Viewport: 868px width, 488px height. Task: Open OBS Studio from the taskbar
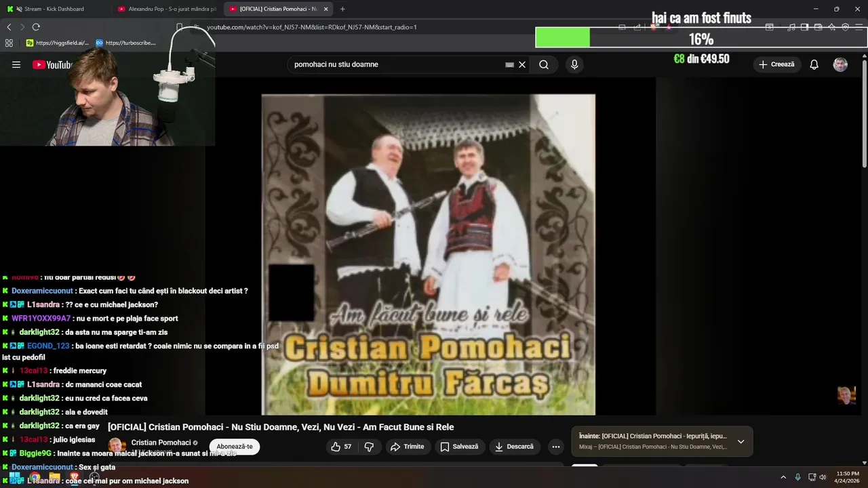[94, 479]
